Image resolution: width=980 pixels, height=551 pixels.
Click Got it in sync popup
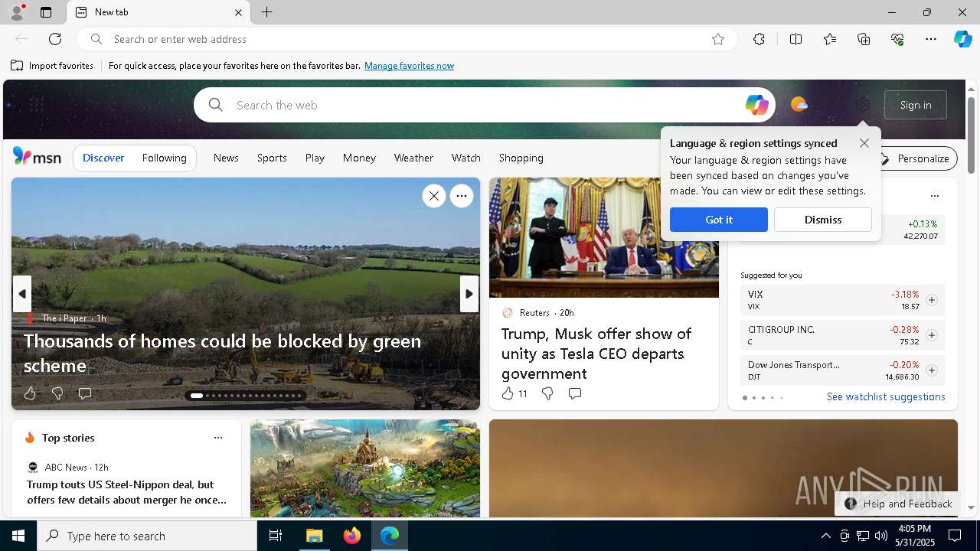718,220
